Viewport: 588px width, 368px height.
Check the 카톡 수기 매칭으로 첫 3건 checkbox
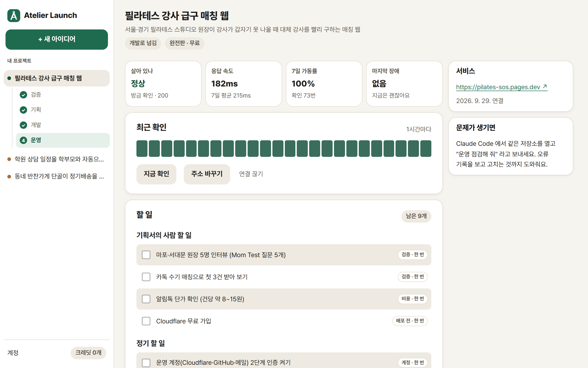point(146,277)
